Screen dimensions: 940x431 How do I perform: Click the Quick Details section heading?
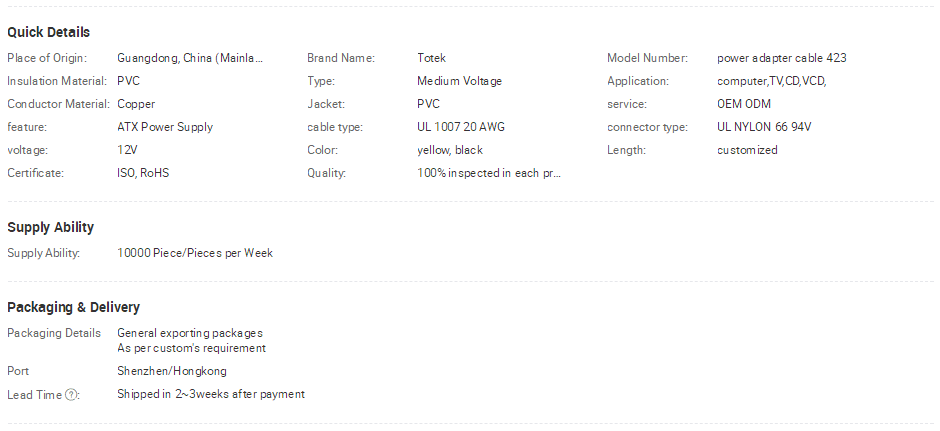[x=49, y=32]
